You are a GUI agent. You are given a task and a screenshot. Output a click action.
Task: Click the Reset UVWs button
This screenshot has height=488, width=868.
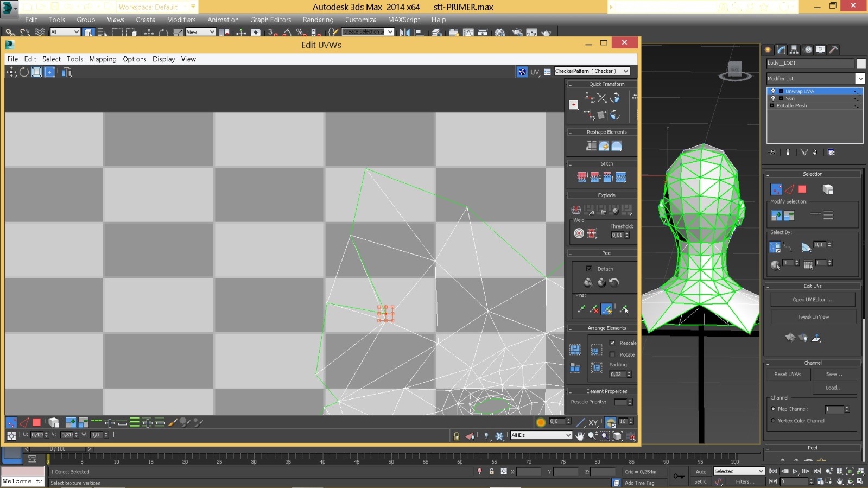point(788,374)
